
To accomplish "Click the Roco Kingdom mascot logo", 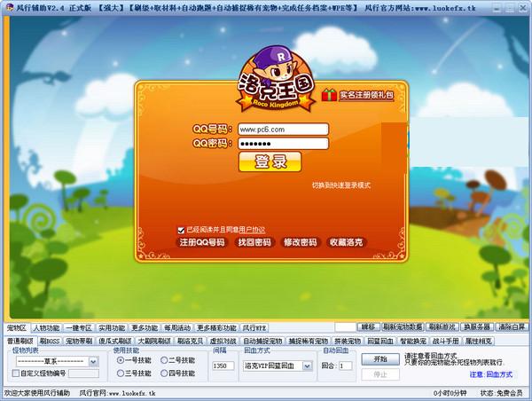I will click(276, 79).
